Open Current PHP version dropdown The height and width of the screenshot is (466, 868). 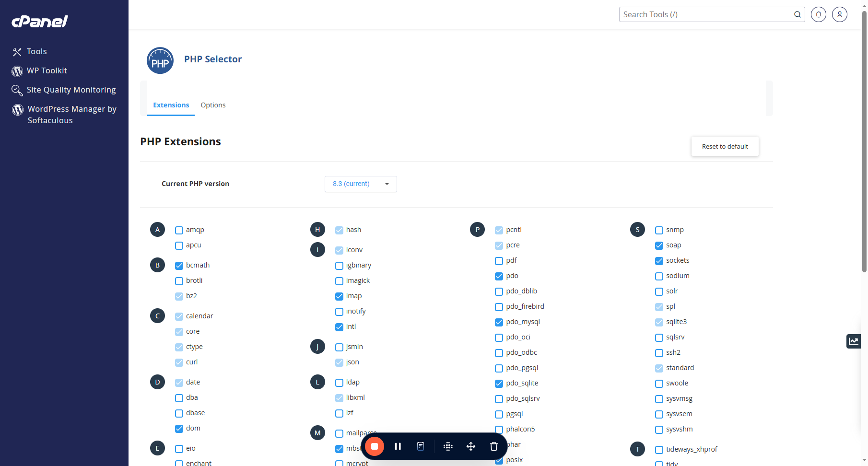point(361,184)
